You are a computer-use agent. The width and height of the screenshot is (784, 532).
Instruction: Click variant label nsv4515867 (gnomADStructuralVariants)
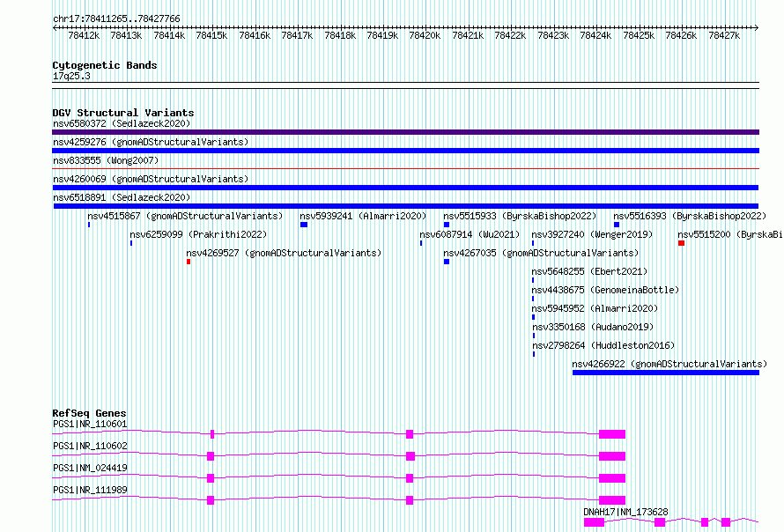click(185, 216)
